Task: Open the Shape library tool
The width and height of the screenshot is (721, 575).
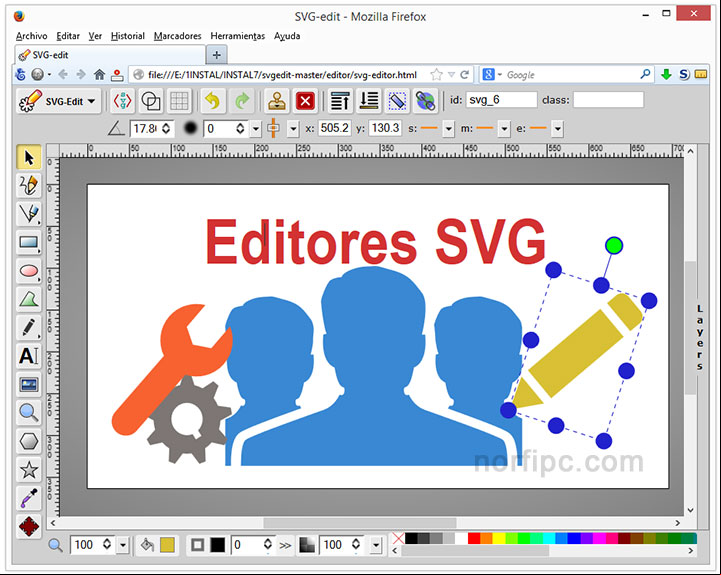Action: pos(29,328)
